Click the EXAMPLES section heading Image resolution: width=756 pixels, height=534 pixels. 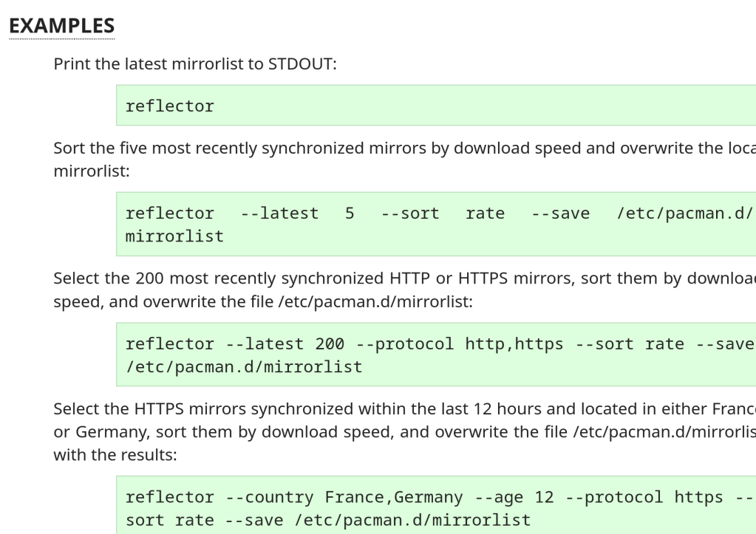pos(62,26)
